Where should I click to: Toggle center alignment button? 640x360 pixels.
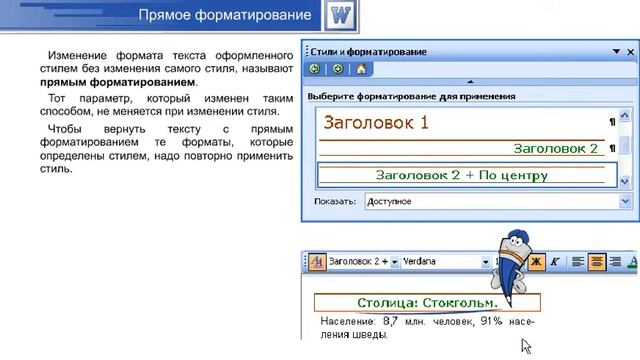(x=596, y=262)
